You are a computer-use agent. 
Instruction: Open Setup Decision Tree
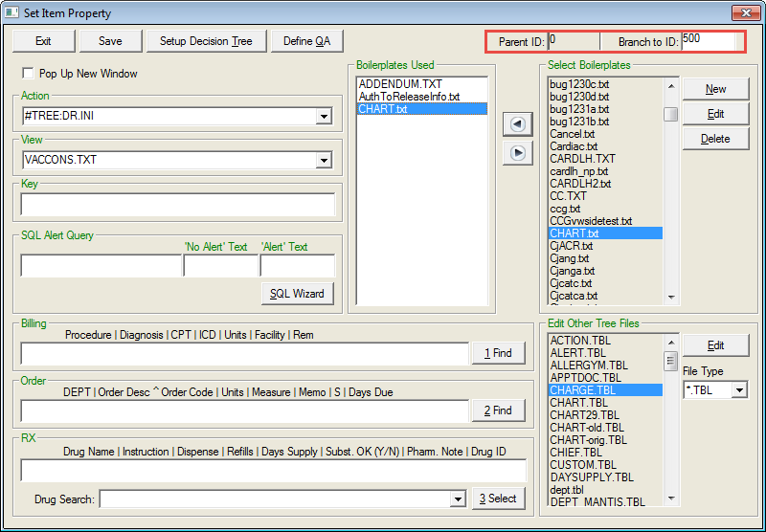tap(206, 41)
